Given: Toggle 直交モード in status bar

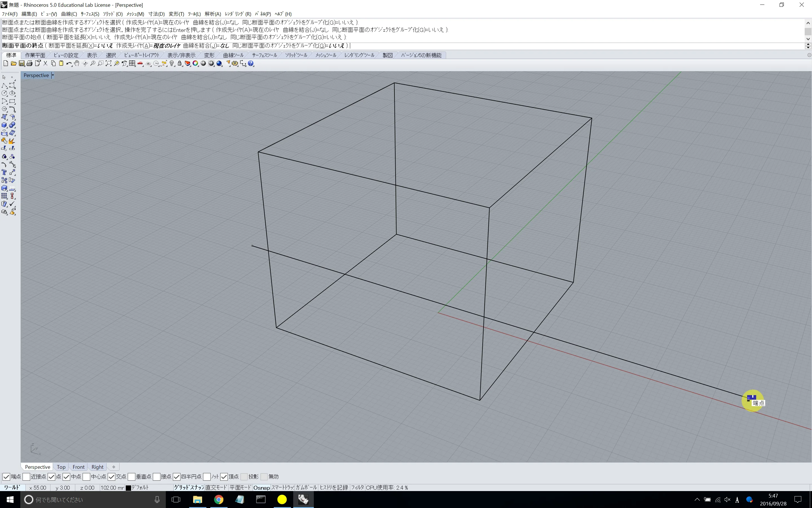Looking at the screenshot, I should (x=217, y=487).
